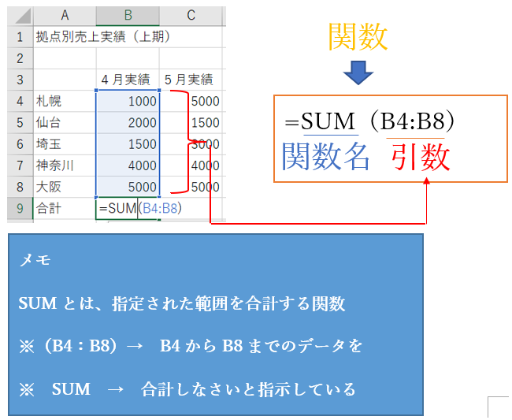Select the 札幌 cell
512x420 pixels.
pos(64,101)
